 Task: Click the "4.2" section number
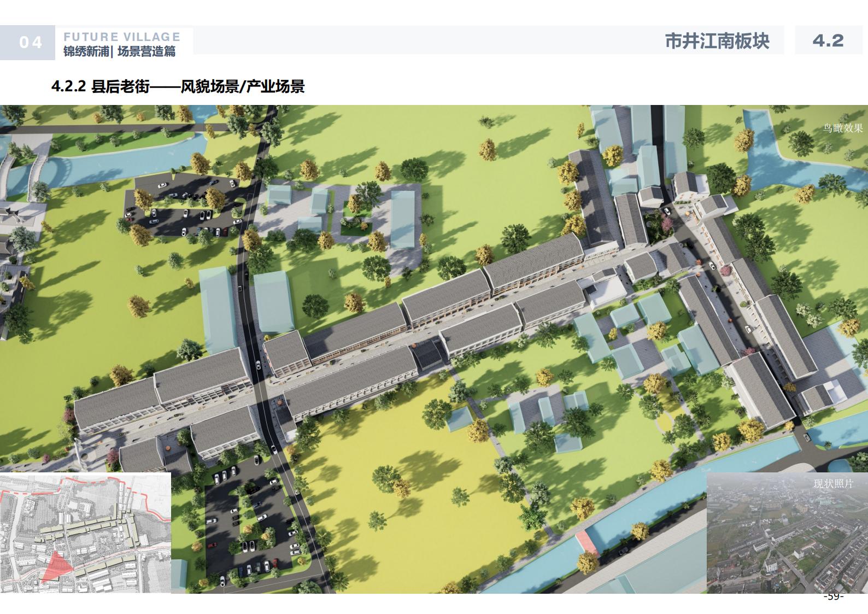coord(828,40)
